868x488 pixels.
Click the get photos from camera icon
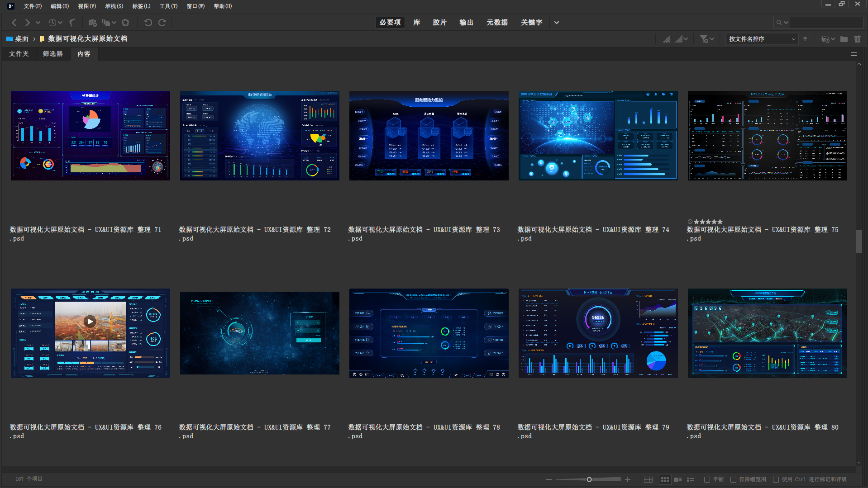pos(92,23)
